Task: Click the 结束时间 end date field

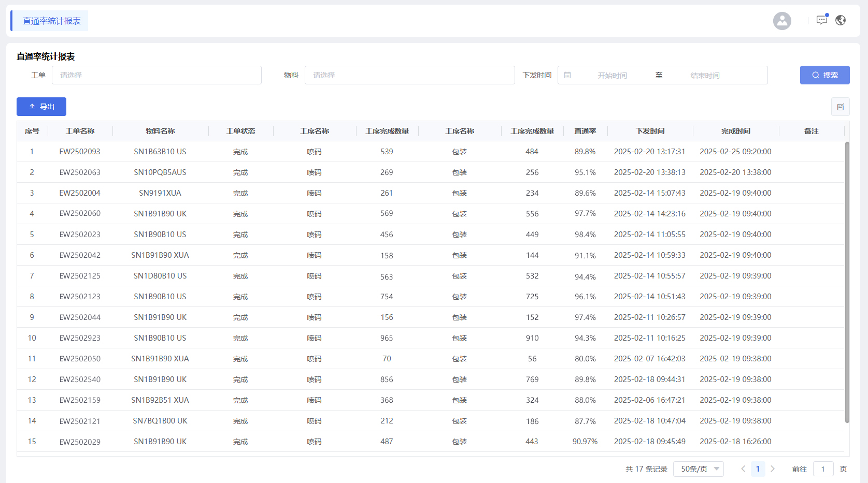Action: 705,76
